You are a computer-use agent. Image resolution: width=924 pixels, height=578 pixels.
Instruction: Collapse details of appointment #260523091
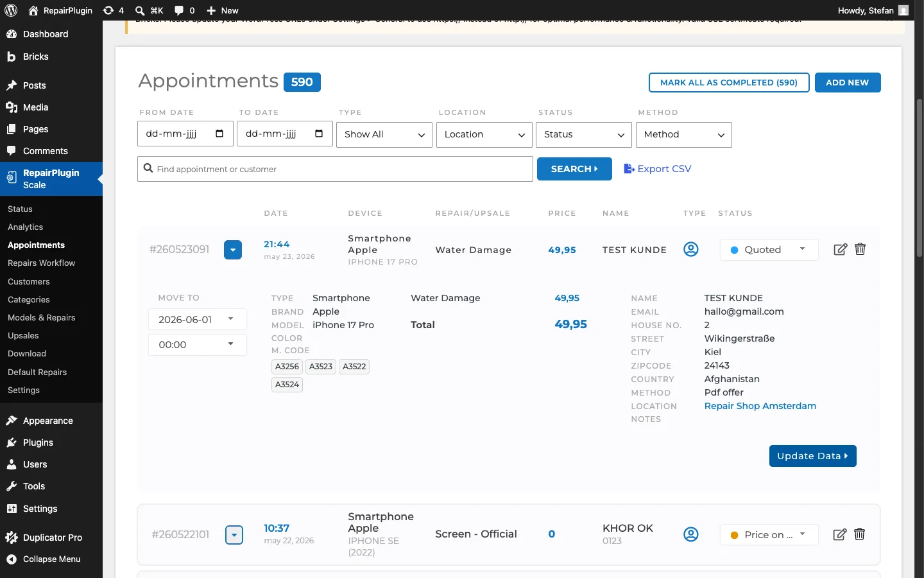point(233,250)
